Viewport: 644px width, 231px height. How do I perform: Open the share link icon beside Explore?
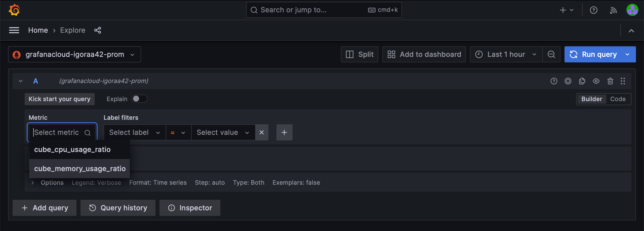98,30
